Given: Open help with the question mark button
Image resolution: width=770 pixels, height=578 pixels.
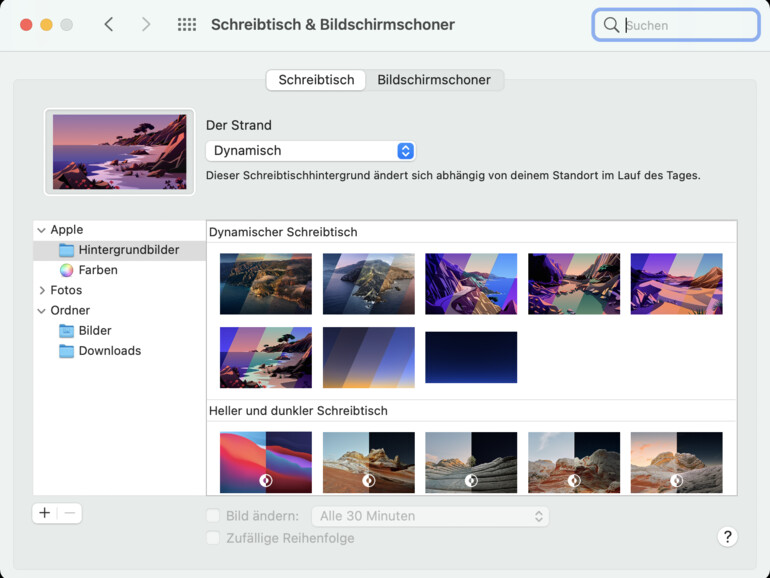Looking at the screenshot, I should (x=727, y=537).
